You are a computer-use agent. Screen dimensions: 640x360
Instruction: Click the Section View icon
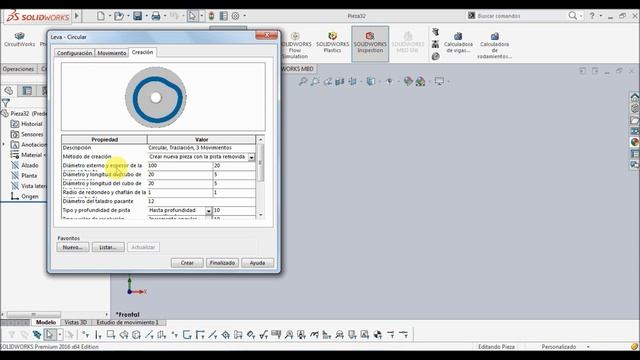340,82
